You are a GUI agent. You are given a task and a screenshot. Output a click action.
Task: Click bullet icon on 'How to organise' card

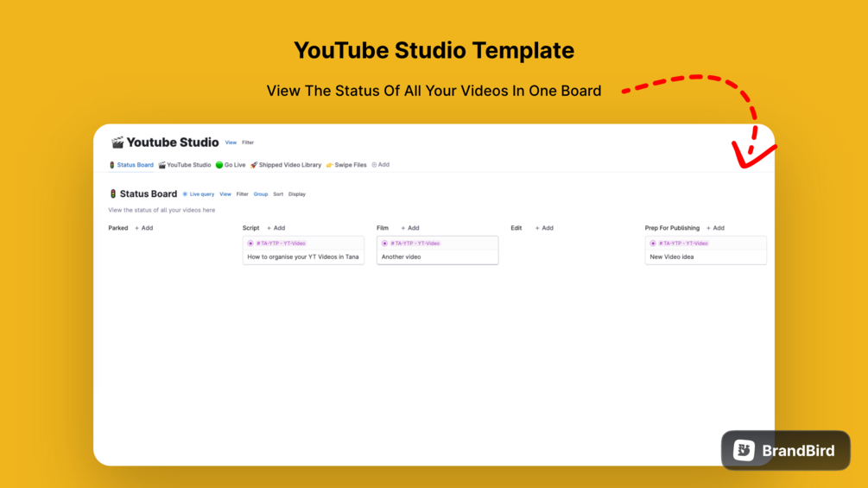(250, 244)
